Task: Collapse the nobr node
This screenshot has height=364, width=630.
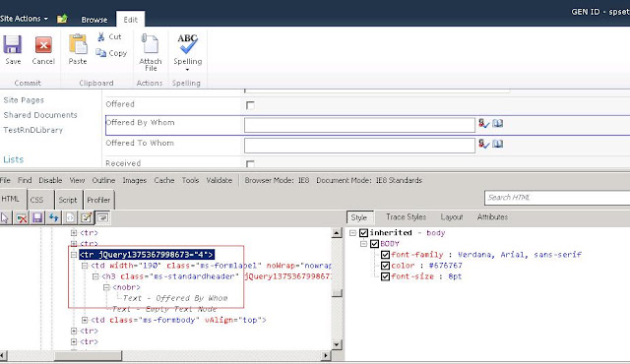Action: pyautogui.click(x=106, y=287)
